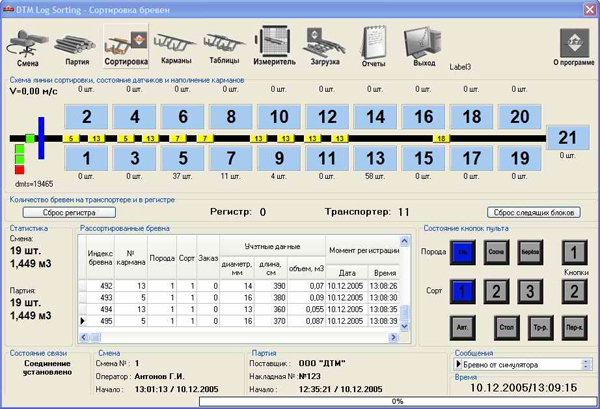Open the Таблицы toolbar icon

point(224,47)
